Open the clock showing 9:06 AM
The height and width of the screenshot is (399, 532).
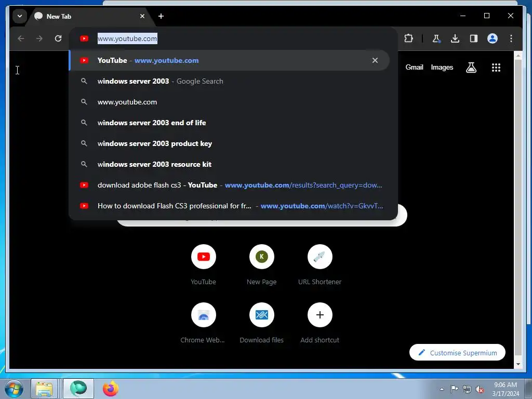tap(506, 389)
